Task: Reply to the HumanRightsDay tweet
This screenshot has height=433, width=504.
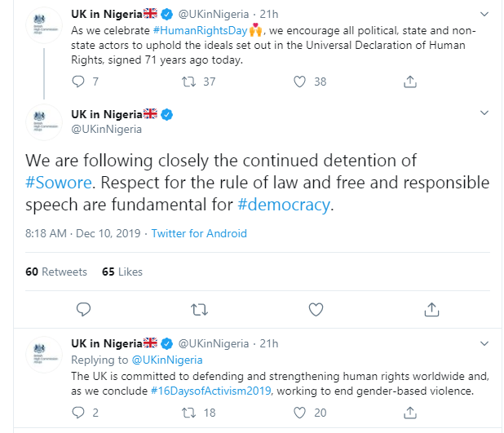Action: point(78,82)
